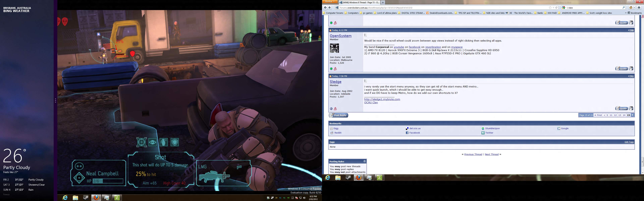Open Action Center flag in tray

click(297, 198)
